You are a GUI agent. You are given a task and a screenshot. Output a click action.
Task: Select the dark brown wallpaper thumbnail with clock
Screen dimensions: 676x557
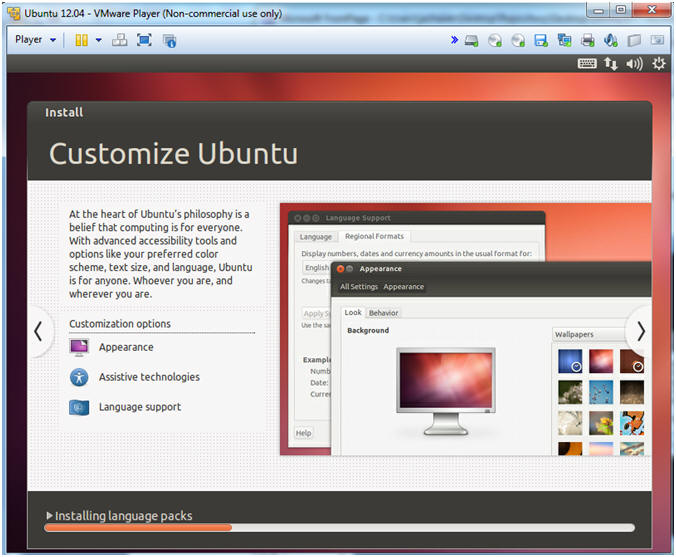pyautogui.click(x=632, y=361)
